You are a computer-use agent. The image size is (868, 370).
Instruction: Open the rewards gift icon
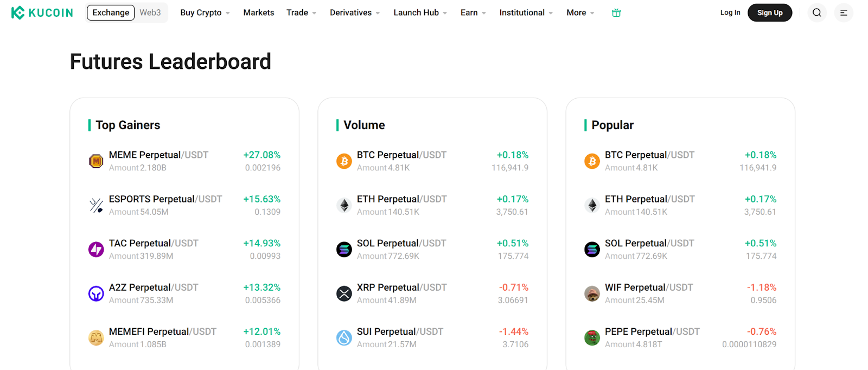[x=616, y=12]
